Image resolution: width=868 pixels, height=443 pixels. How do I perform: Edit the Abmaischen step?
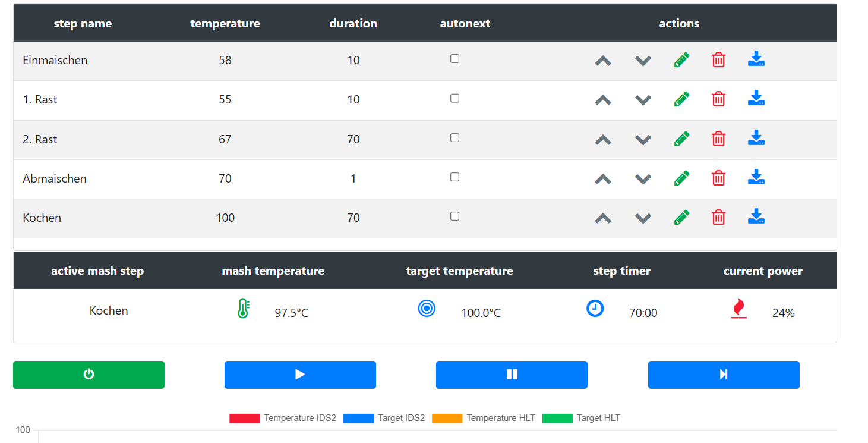coord(681,178)
